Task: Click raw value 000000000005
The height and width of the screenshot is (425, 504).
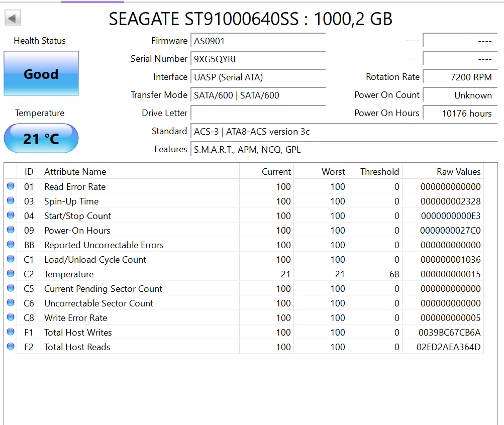Action: [450, 317]
